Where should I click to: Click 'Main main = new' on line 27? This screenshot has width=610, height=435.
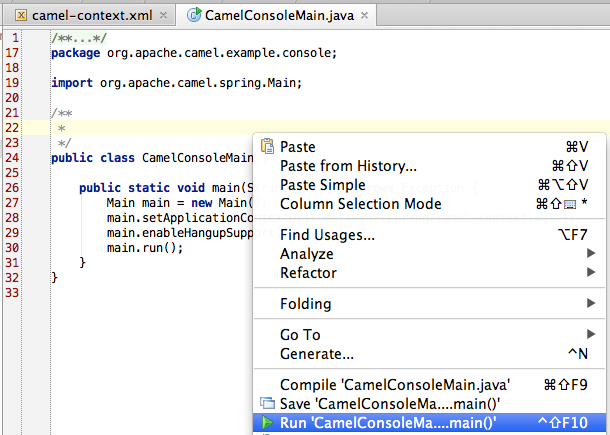pos(159,203)
